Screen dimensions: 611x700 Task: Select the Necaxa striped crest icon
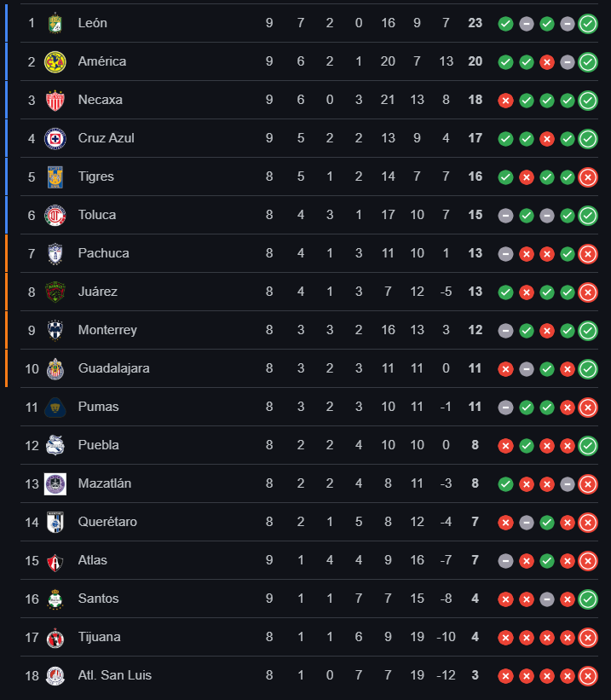point(55,100)
